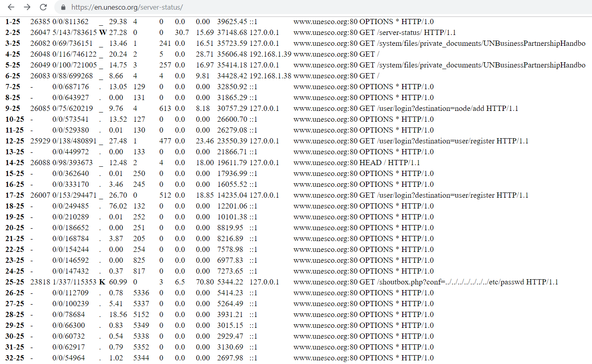This screenshot has width=592, height=364.
Task: Select access count 0/100/721005 in row 5-25
Action: 74,65
